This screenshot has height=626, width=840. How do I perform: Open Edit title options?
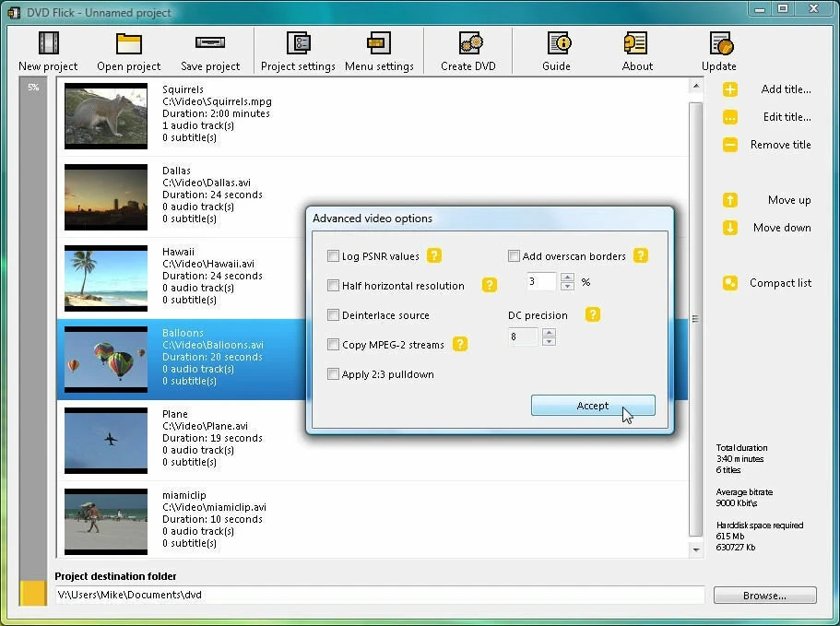(728, 117)
